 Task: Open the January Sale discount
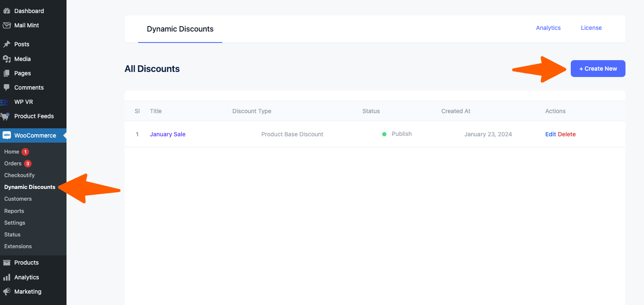(168, 134)
